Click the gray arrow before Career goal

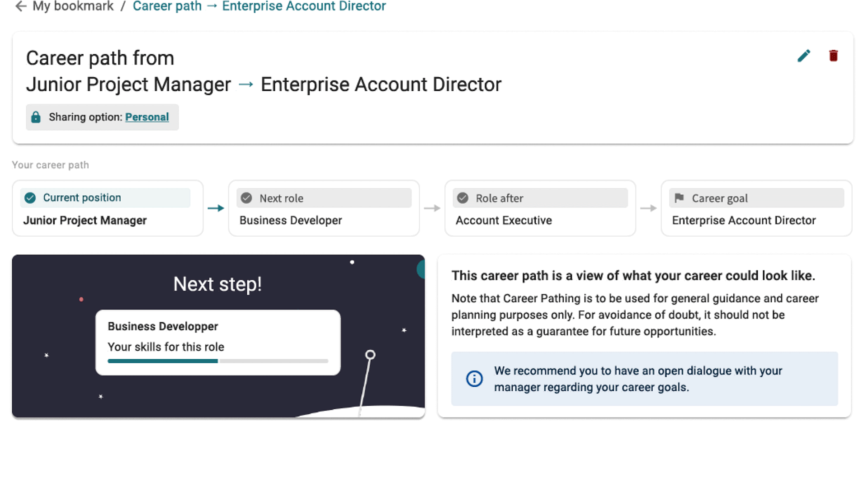click(x=648, y=208)
